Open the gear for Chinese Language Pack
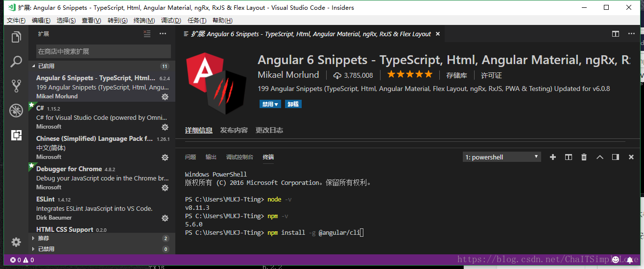 pos(165,157)
